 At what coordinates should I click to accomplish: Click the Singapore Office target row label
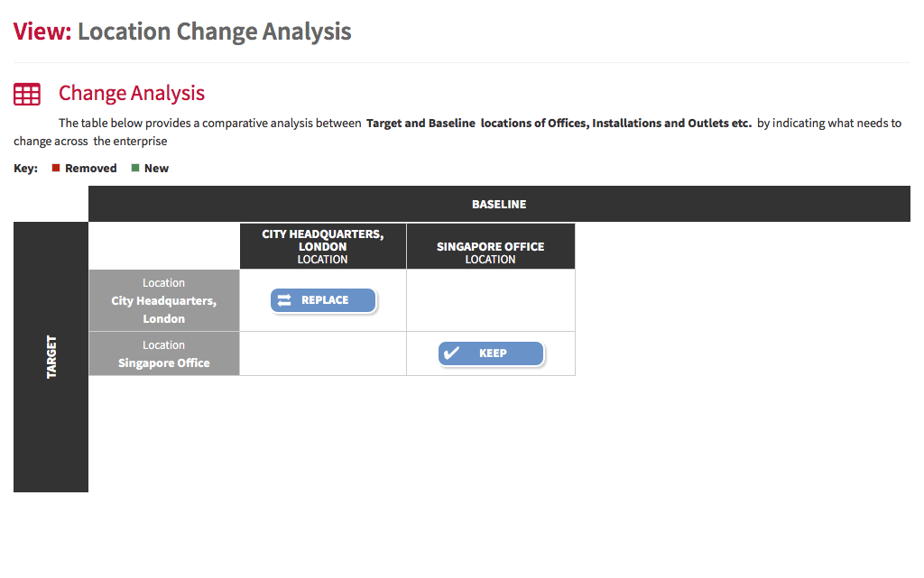[164, 353]
